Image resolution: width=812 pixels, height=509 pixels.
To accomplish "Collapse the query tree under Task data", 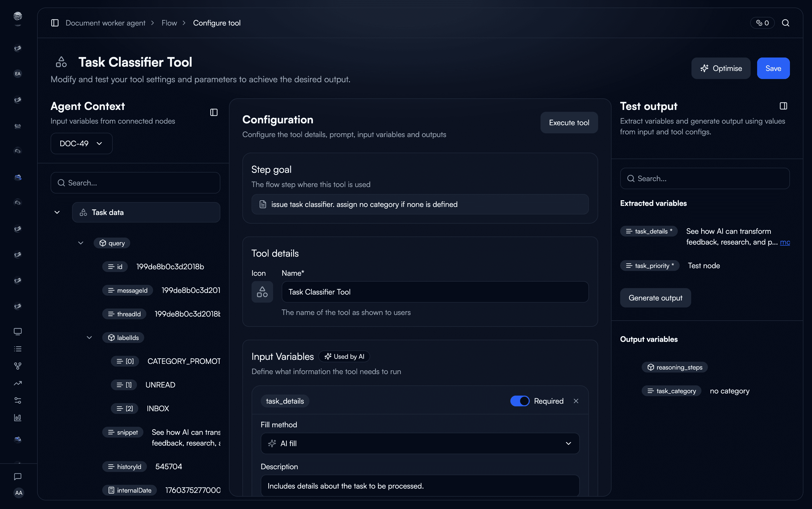I will tap(80, 243).
